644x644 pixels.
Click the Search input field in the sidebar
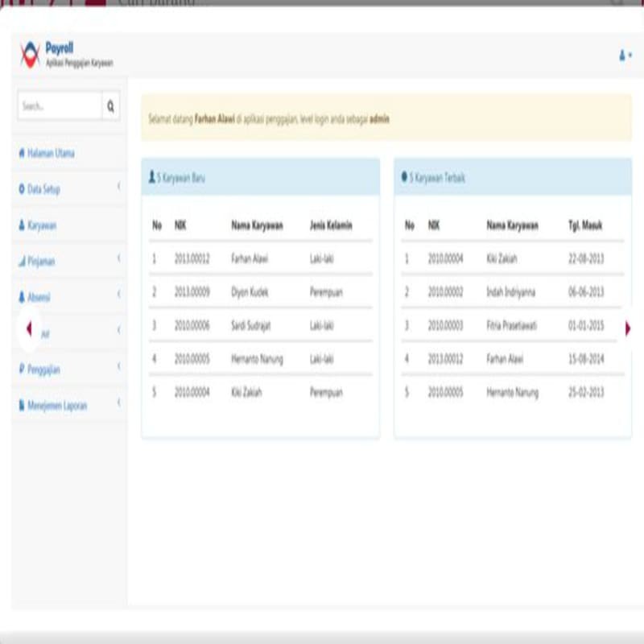tap(56, 105)
